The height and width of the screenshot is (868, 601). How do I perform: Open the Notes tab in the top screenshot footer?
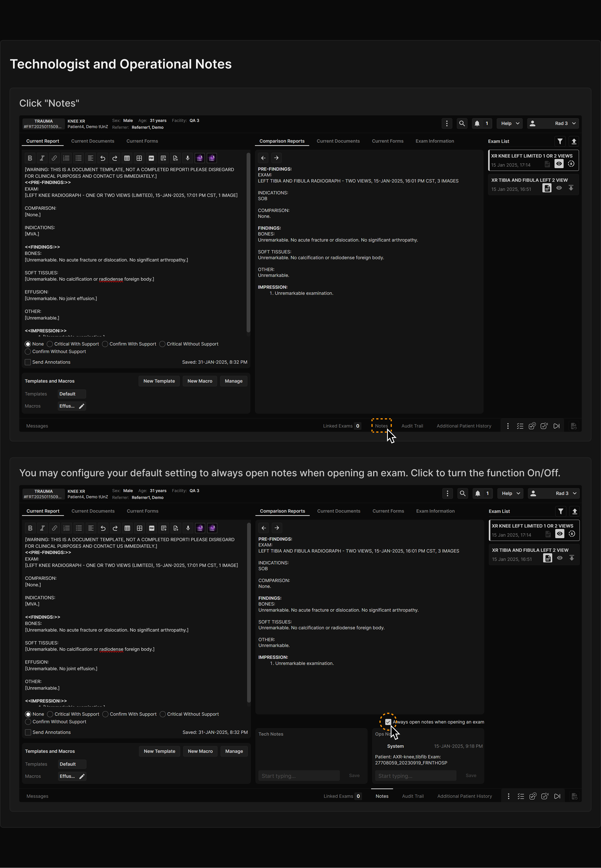381,426
